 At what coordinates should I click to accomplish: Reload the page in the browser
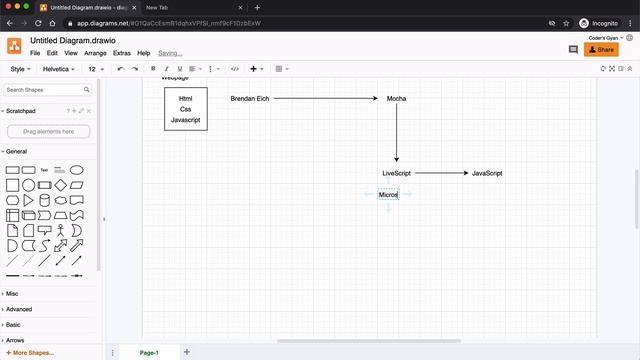38,23
